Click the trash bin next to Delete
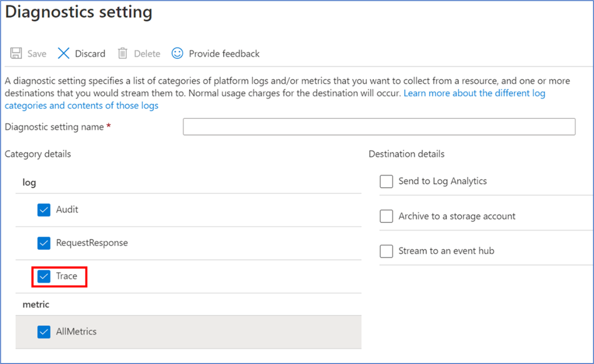 [121, 53]
